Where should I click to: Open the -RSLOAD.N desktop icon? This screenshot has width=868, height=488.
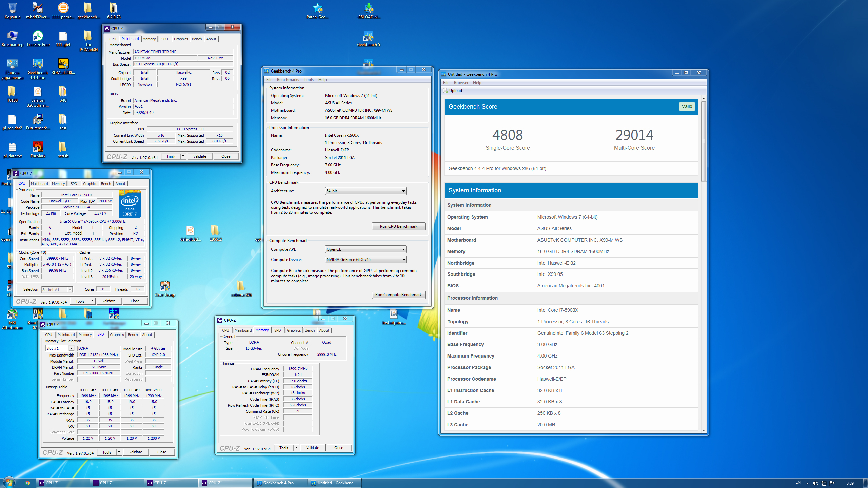tap(369, 11)
